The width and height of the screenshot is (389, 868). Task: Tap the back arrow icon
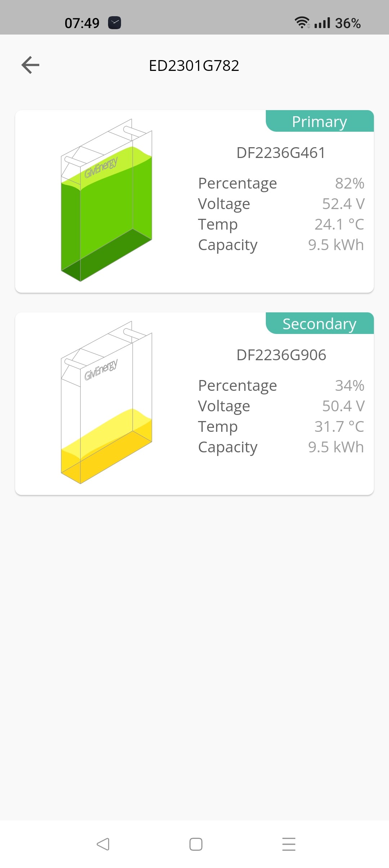pos(30,65)
